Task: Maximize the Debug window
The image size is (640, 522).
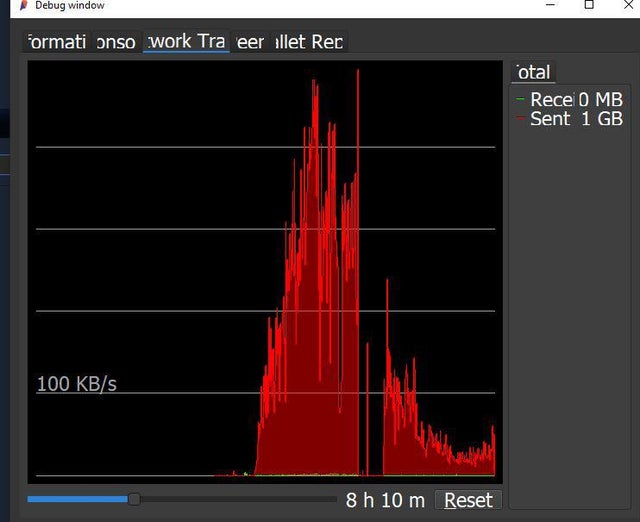Action: point(589,5)
